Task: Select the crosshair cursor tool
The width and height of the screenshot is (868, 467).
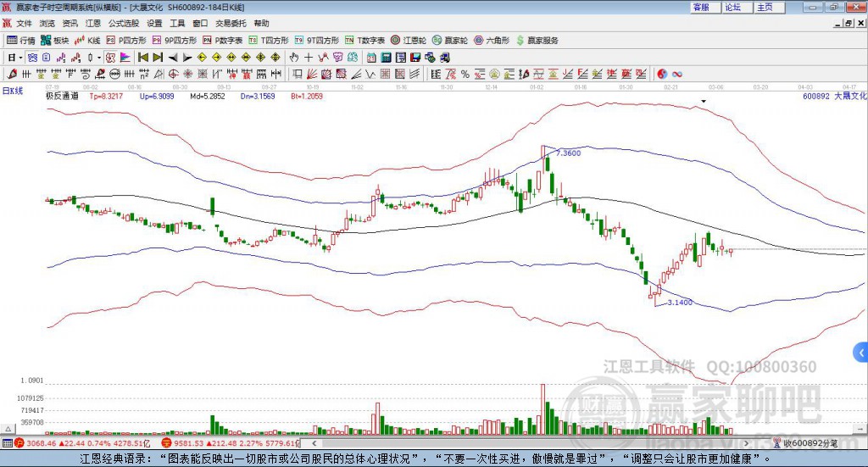Action: point(309,57)
